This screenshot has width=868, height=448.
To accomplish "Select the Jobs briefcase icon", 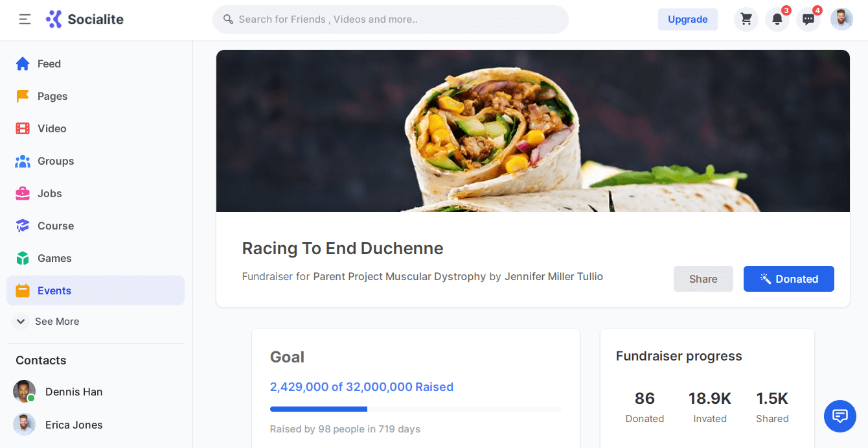I will 23,193.
